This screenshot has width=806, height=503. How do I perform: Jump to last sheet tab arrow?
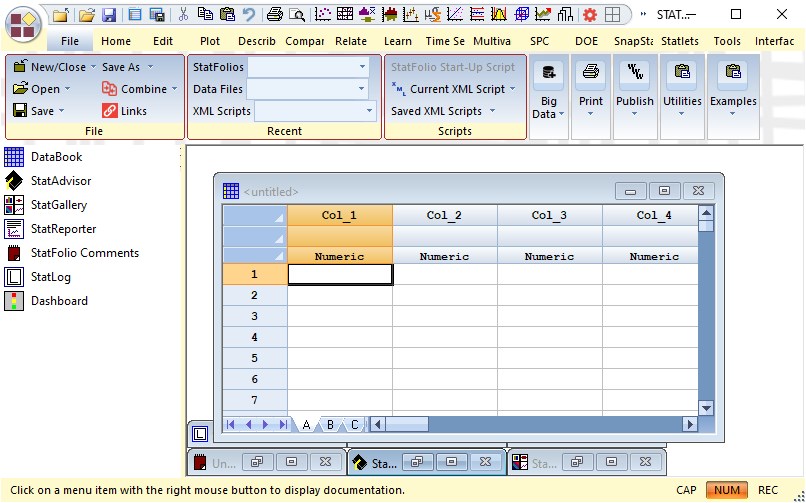click(x=283, y=424)
